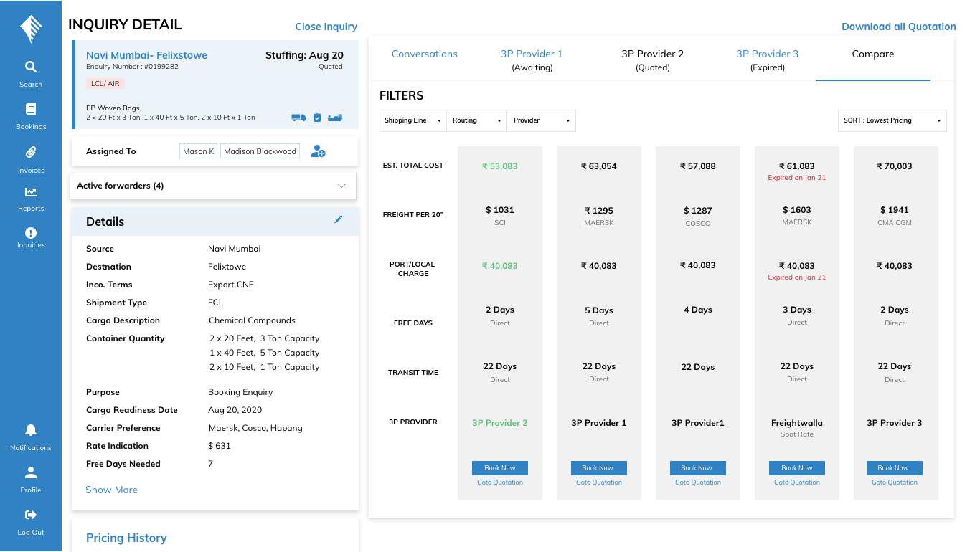The image size is (980, 552).
Task: Click the Download all Quotation link
Action: pos(898,27)
